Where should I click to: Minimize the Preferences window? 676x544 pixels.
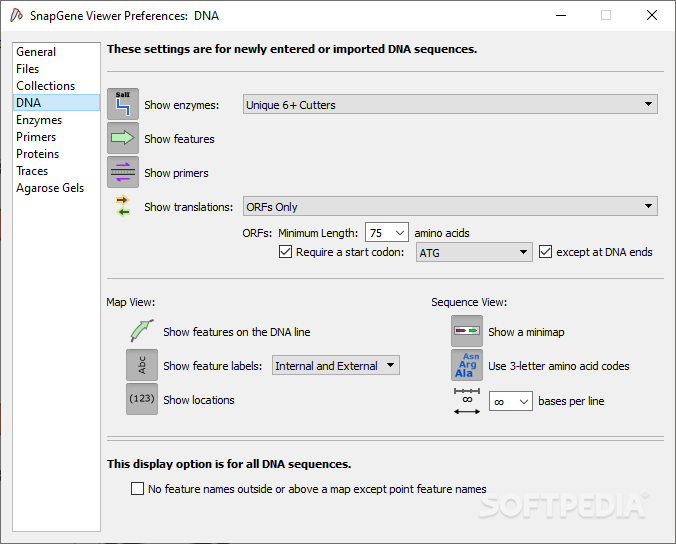click(560, 15)
